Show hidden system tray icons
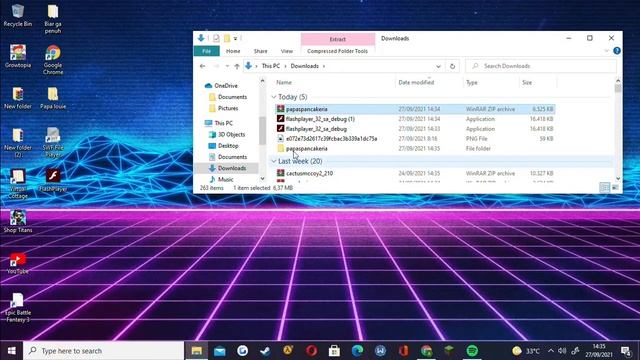Image resolution: width=640 pixels, height=360 pixels. [x=551, y=351]
